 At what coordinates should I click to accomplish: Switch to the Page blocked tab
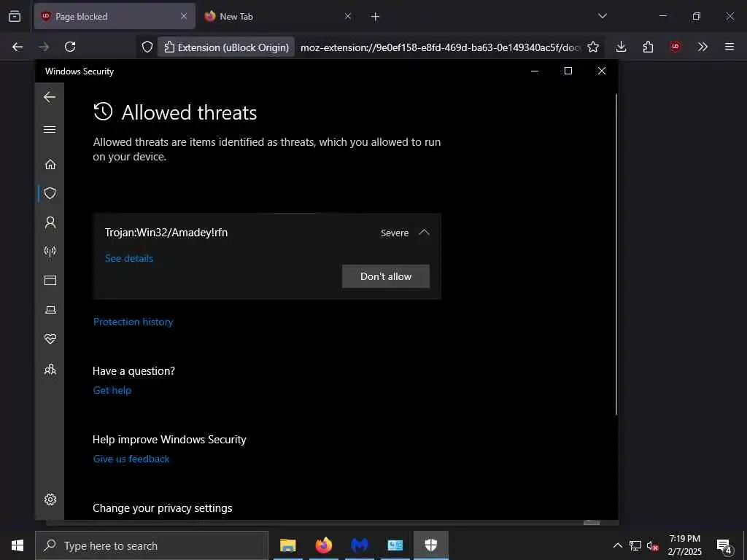[x=115, y=16]
